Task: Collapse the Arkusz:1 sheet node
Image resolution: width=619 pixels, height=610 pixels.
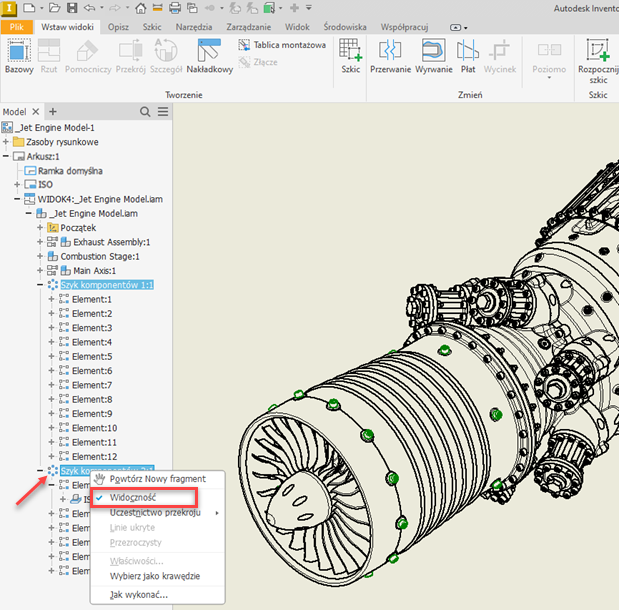Action: coord(6,156)
